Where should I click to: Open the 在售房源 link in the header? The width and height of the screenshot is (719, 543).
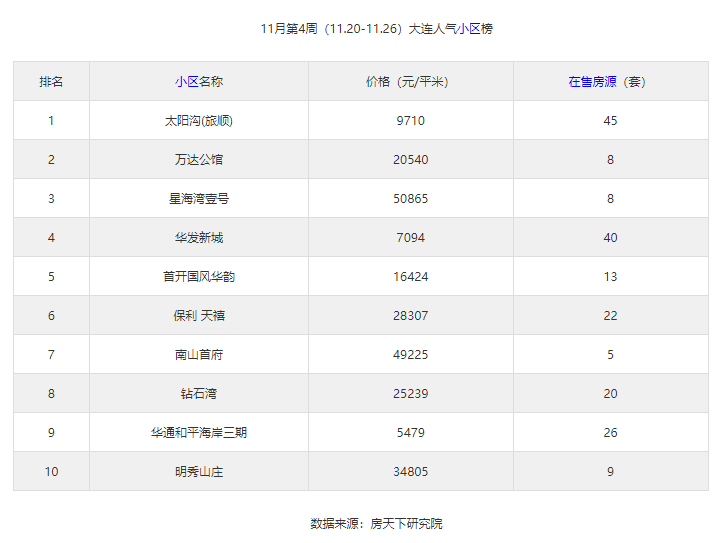click(x=592, y=82)
